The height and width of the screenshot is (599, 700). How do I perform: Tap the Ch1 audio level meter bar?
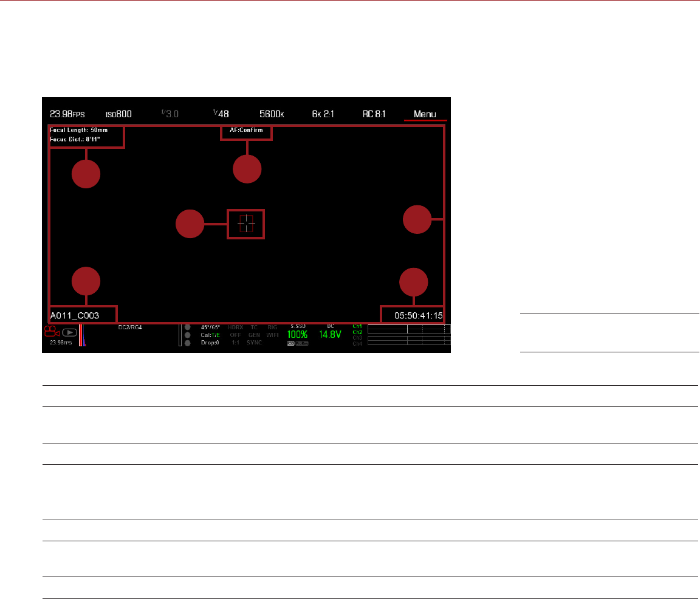tap(409, 327)
